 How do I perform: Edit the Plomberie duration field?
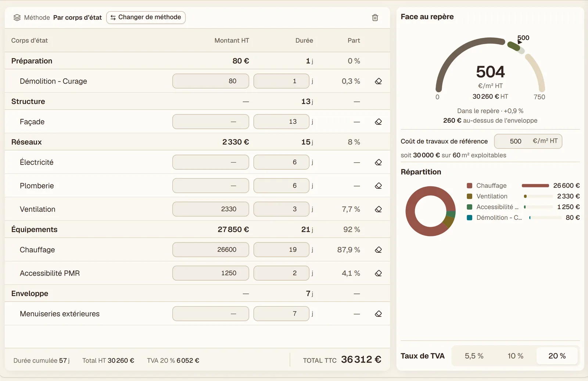tap(282, 186)
